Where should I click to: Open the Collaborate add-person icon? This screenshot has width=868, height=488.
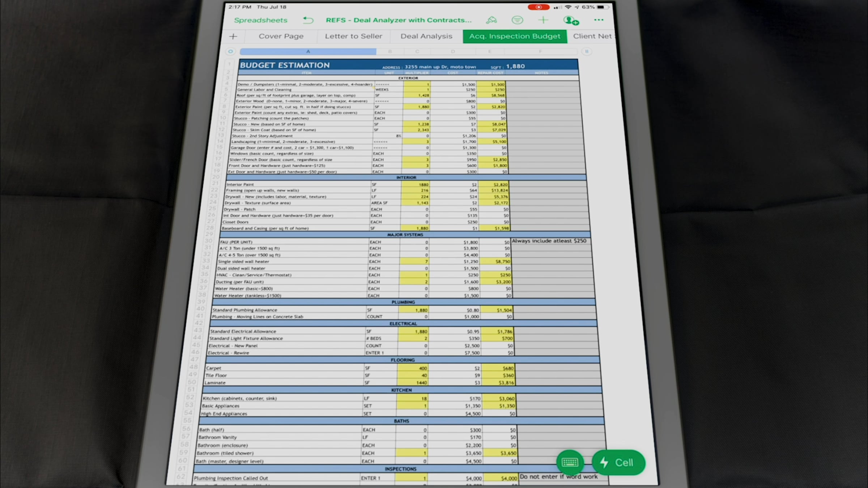[x=571, y=21]
